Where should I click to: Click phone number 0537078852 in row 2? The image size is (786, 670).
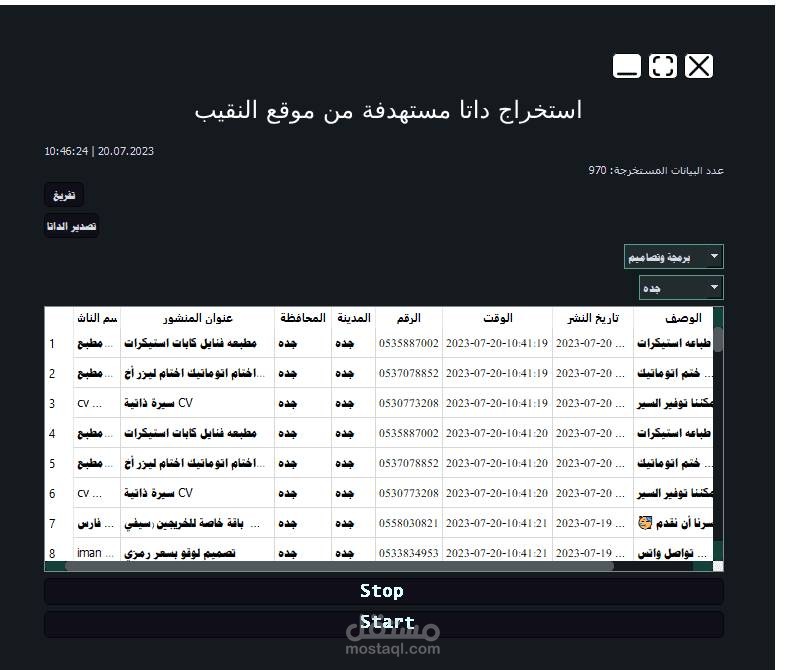pos(409,373)
